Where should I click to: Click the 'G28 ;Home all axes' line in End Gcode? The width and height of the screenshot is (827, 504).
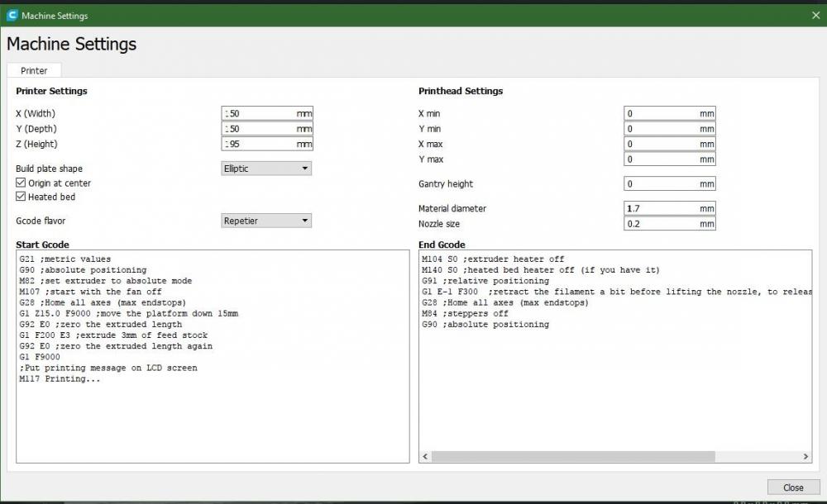[x=504, y=302]
